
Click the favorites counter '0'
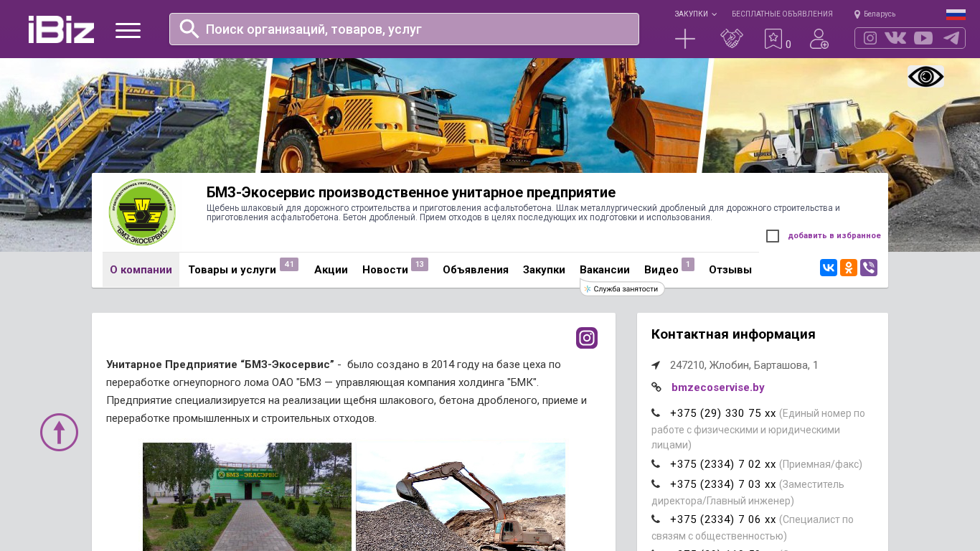pos(788,44)
